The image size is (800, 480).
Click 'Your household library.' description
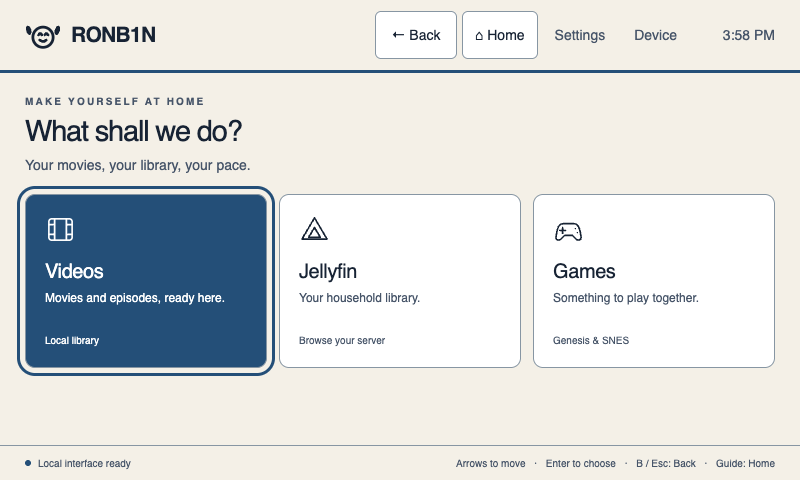pos(359,298)
